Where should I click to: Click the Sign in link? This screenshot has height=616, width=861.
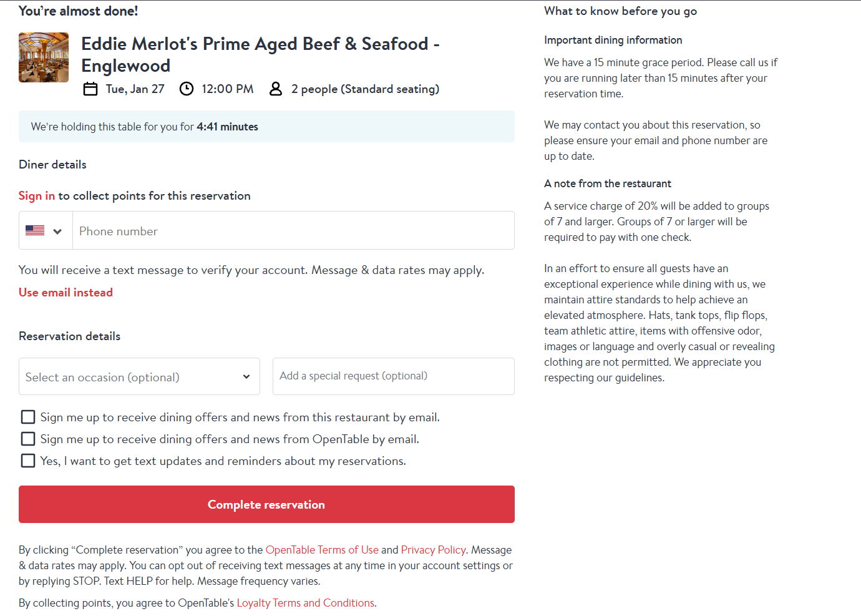point(37,195)
